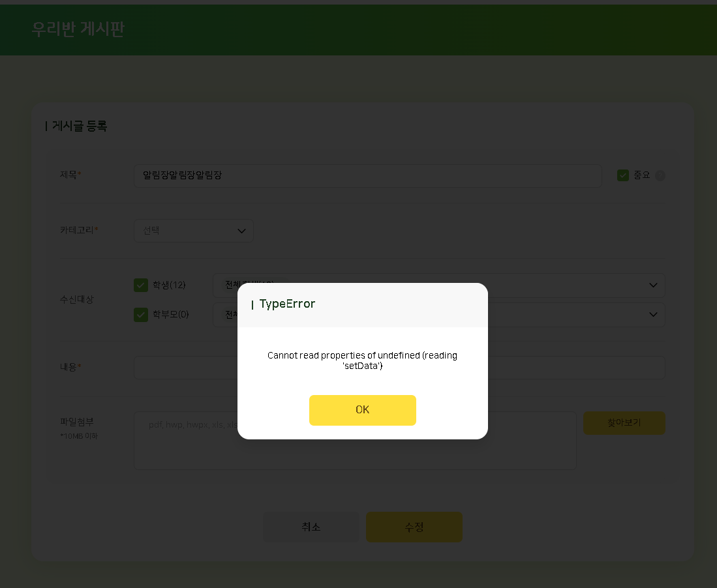Screen dimensions: 717x588
Task: Click the 수신대상 field label
Action: (76, 300)
